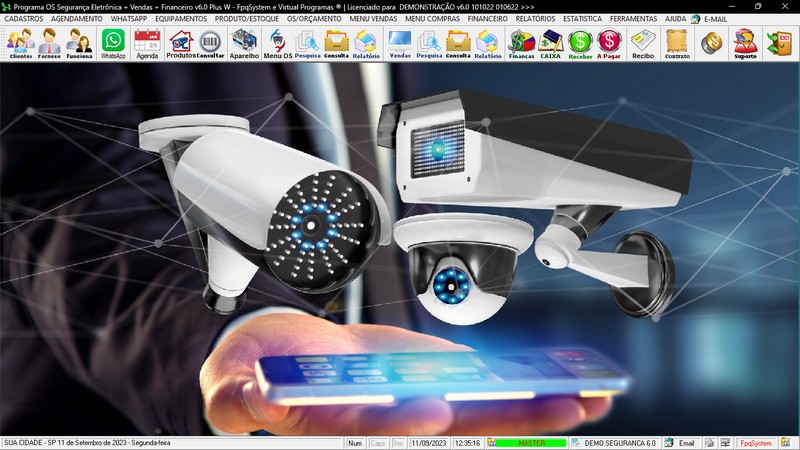Click the 12:35:16 clock field

(467, 443)
